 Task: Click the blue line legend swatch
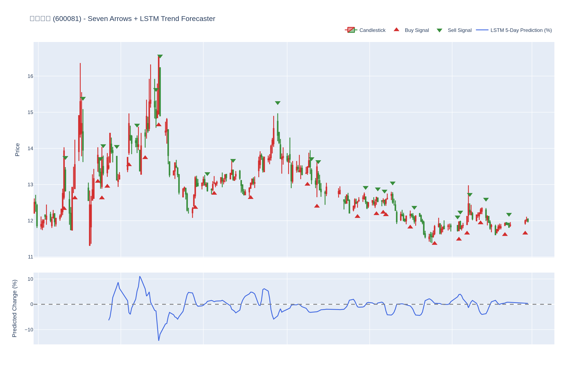pyautogui.click(x=482, y=30)
